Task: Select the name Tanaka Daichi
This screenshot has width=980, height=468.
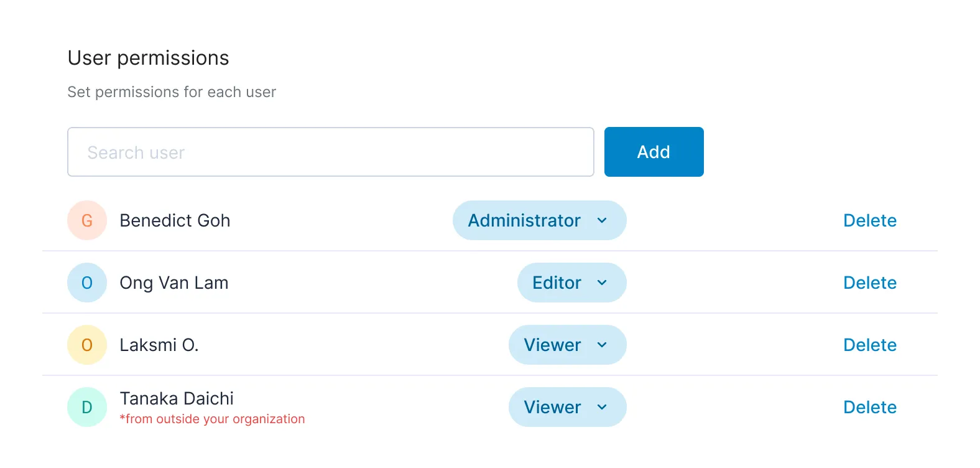Action: (x=177, y=398)
